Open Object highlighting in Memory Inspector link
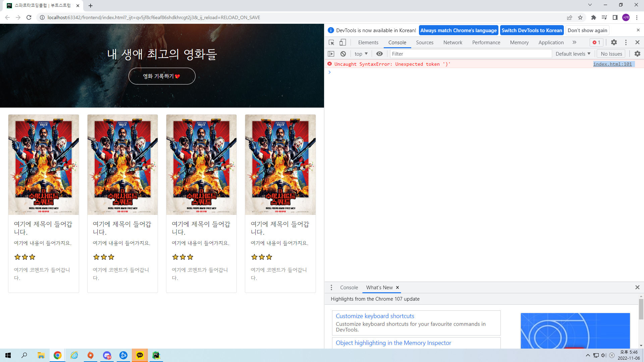Screen dimensions: 644x362 393,343
